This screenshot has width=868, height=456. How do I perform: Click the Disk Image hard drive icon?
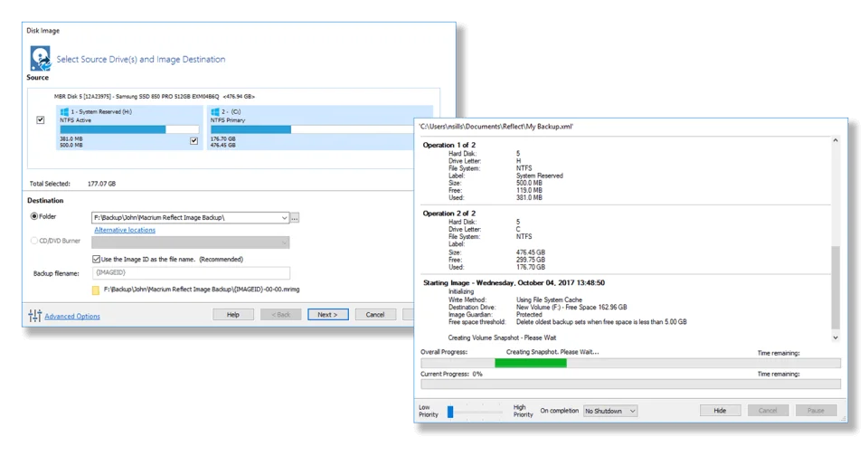pyautogui.click(x=40, y=58)
